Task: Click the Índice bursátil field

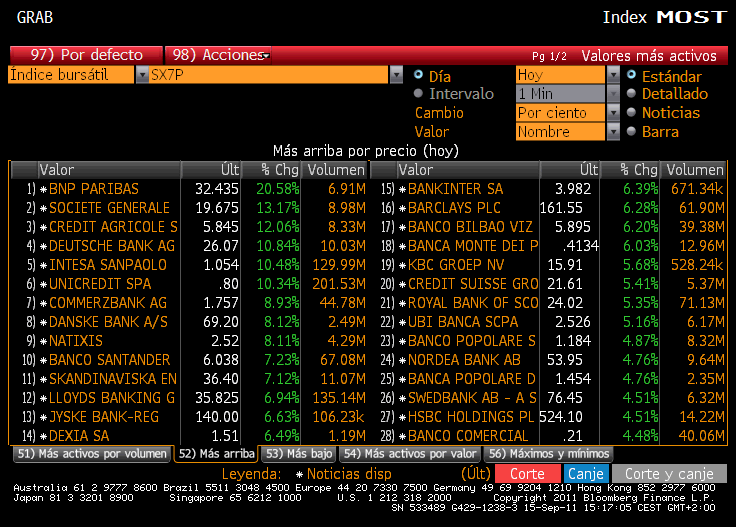Action: click(x=71, y=75)
